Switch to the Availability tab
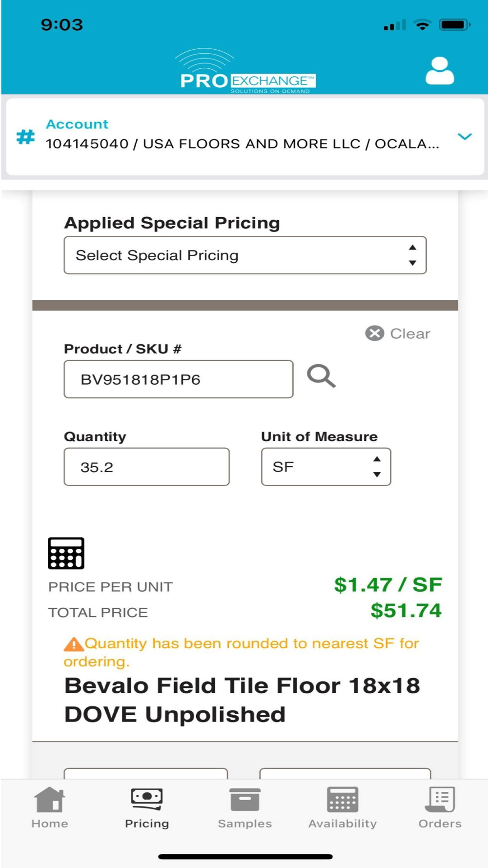488x868 pixels. [342, 807]
